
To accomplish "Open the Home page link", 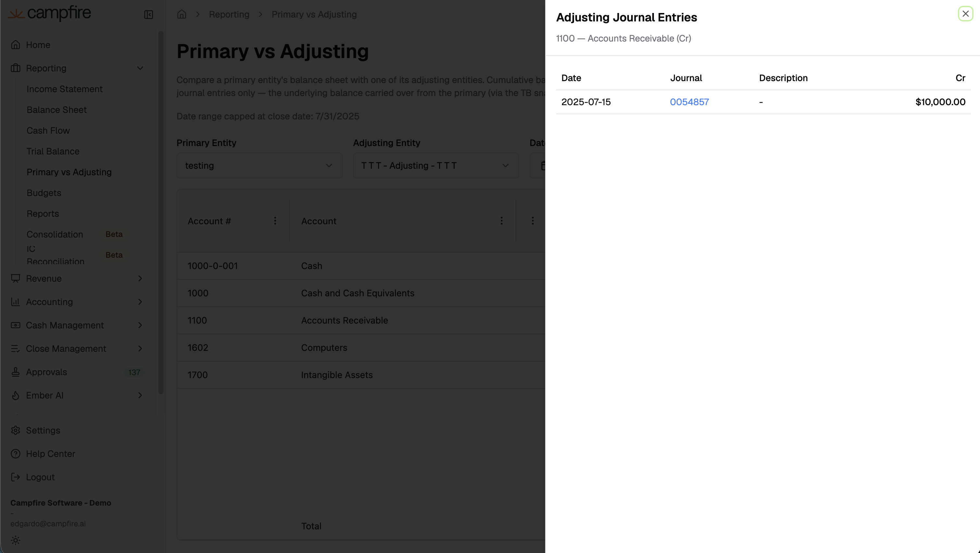I will (38, 45).
